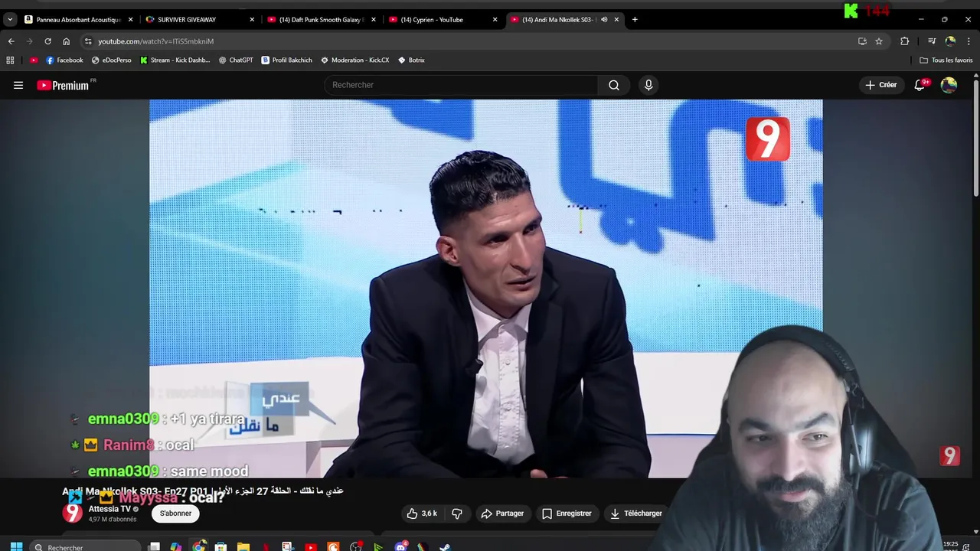
Task: Open the Chrome home page button
Action: (66, 41)
